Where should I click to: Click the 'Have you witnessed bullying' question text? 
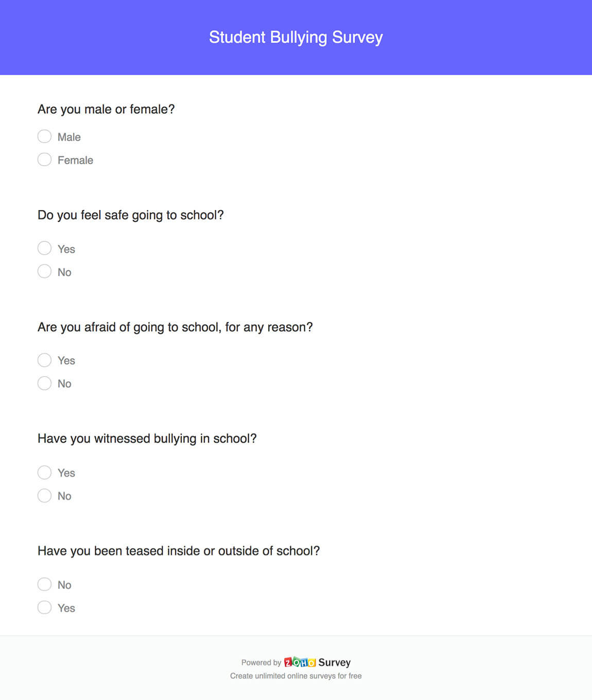point(147,439)
